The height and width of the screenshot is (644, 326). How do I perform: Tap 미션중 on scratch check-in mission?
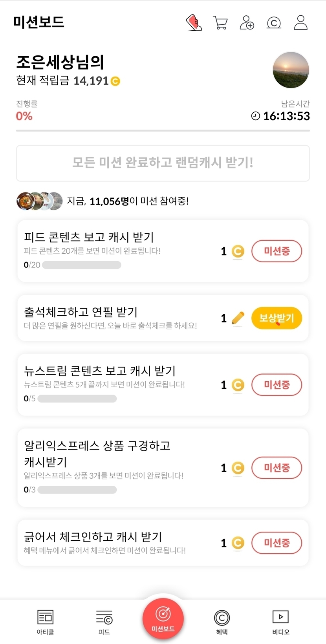pyautogui.click(x=277, y=543)
